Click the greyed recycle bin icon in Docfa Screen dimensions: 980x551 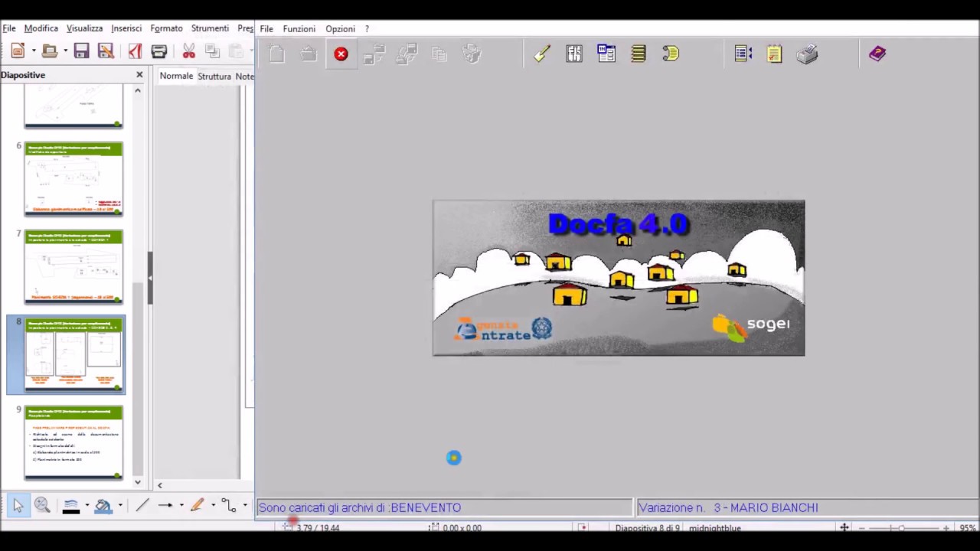pos(472,54)
